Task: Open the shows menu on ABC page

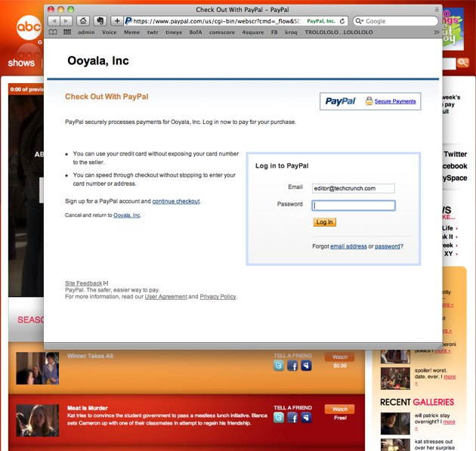Action: pos(21,63)
